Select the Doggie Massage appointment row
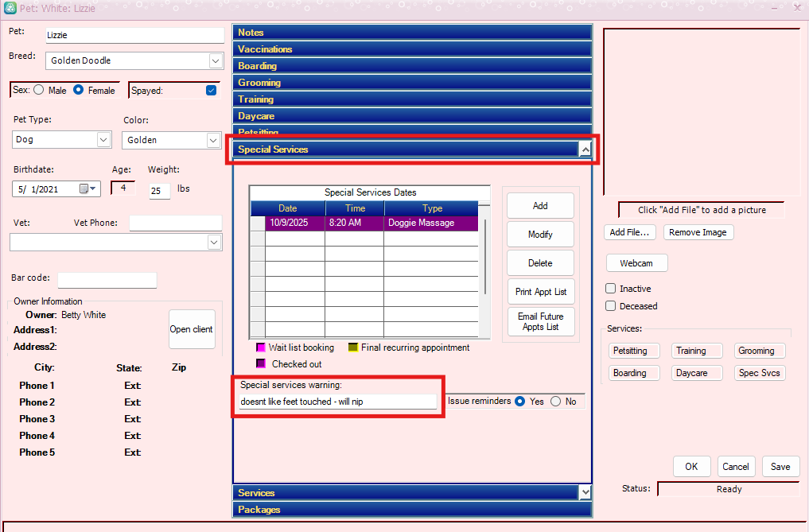 tap(371, 223)
